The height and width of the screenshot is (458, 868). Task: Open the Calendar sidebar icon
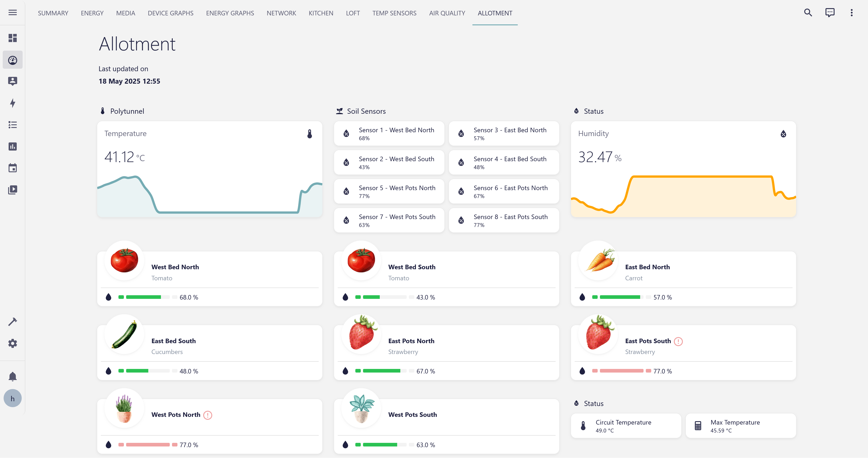click(12, 168)
